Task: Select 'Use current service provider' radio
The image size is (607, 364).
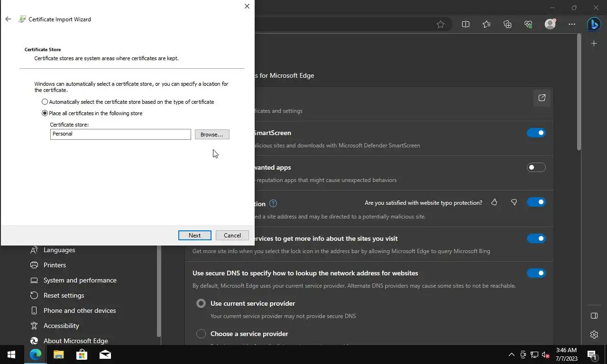Action: [x=201, y=303]
